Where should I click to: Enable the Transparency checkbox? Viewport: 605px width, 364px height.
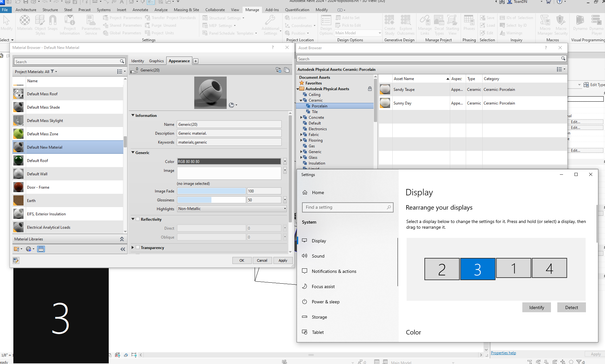[138, 247]
